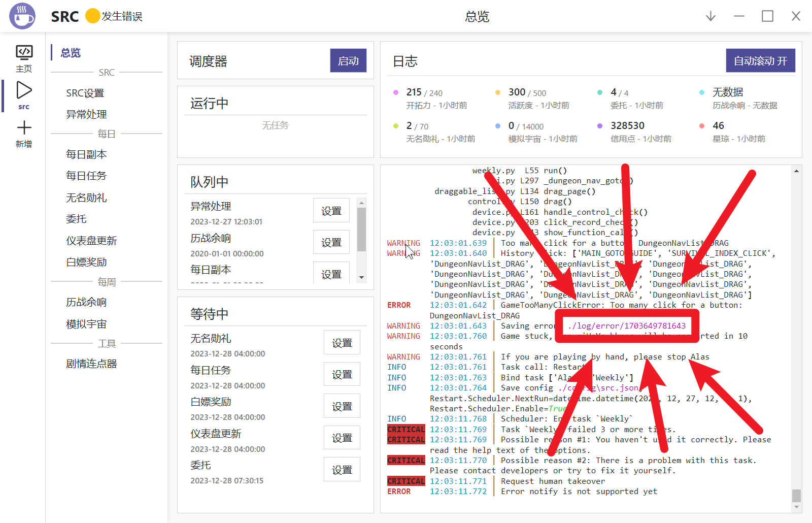Click the yellow error status indicator
Screen dimensions: 812x523
click(x=92, y=16)
